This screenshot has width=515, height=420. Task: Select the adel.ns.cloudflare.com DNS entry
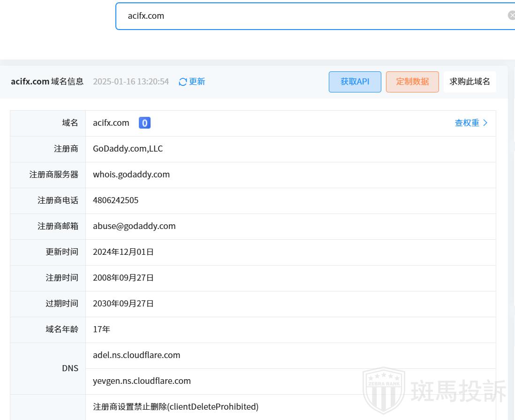136,355
